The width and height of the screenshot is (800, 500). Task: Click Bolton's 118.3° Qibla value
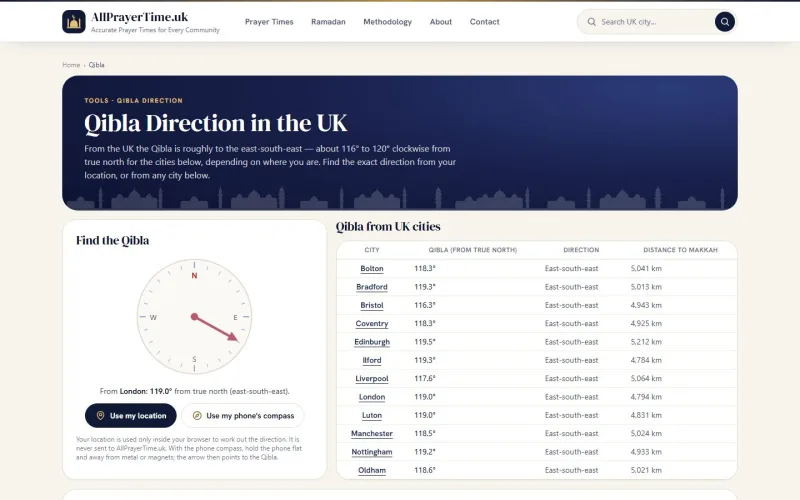coord(425,268)
